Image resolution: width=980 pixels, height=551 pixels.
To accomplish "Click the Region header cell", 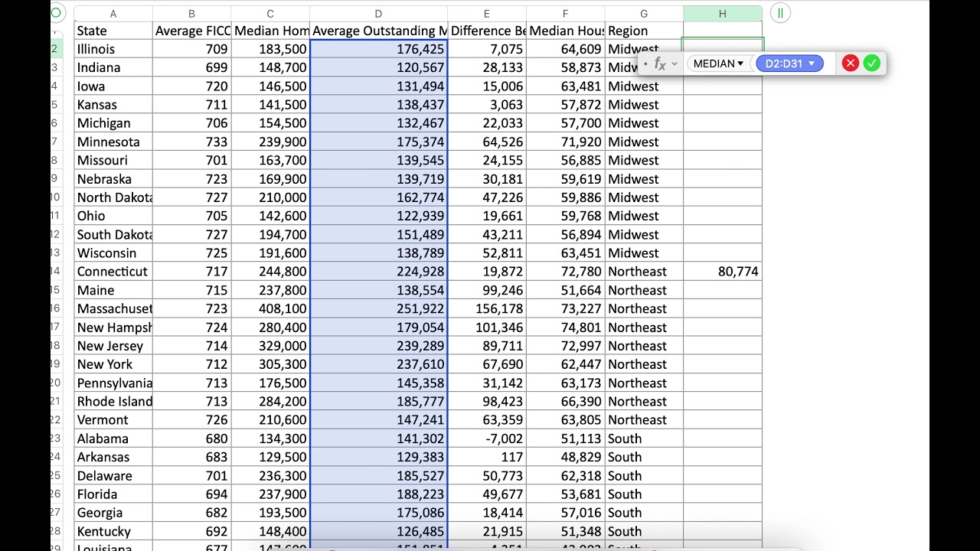I will point(643,31).
